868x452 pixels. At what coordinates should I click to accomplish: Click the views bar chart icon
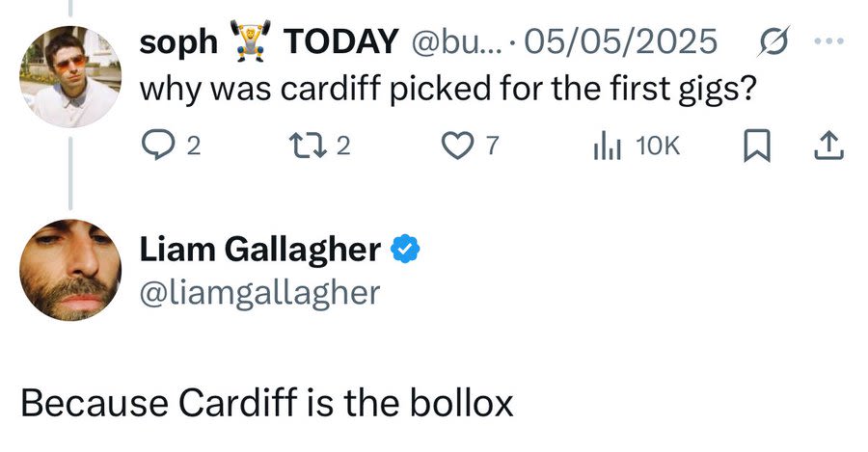[605, 146]
